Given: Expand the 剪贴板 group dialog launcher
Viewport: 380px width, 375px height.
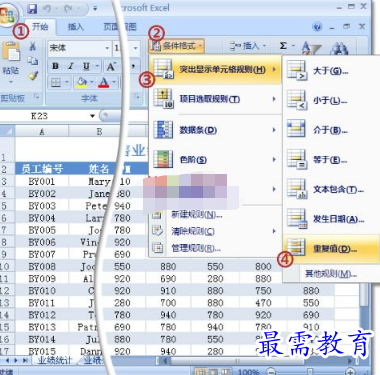Looking at the screenshot, I should point(37,97).
